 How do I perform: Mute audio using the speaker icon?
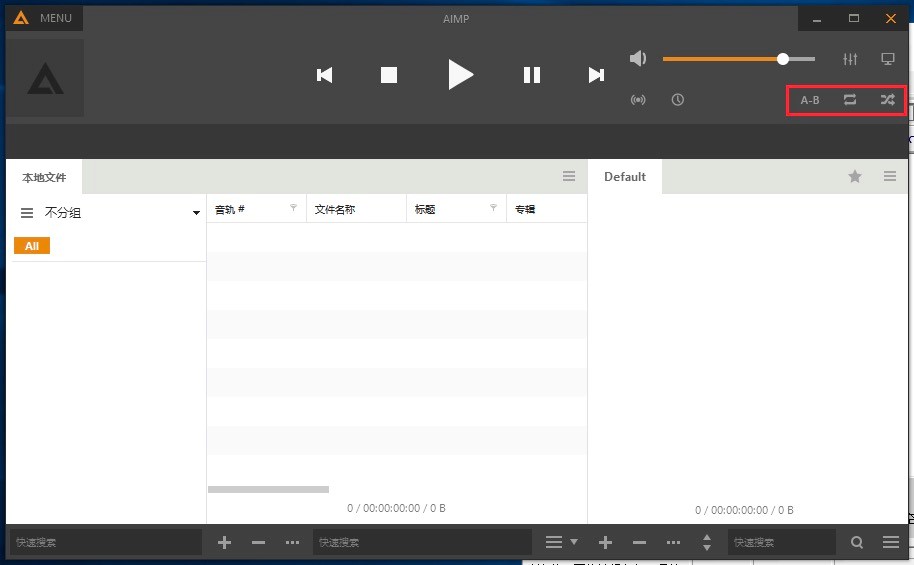[638, 59]
